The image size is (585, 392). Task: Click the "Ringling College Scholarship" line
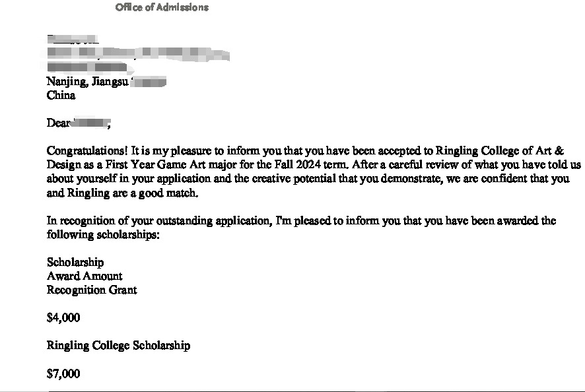coord(118,345)
